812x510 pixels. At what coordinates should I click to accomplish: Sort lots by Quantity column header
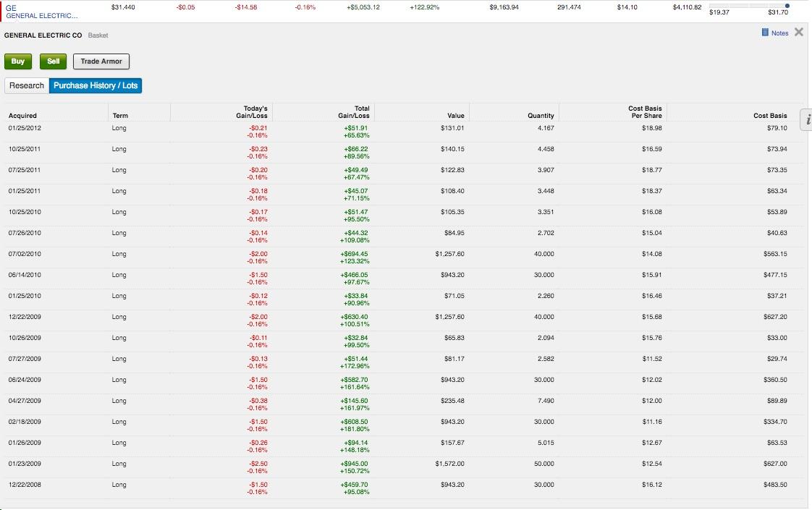[x=541, y=116]
